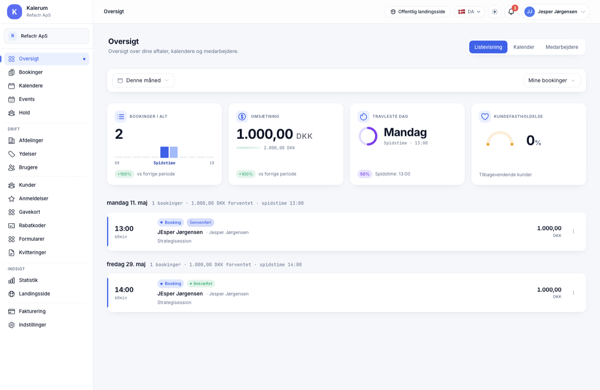Click the Bekræftet status badge
The width and height of the screenshot is (600, 390).
click(x=201, y=284)
